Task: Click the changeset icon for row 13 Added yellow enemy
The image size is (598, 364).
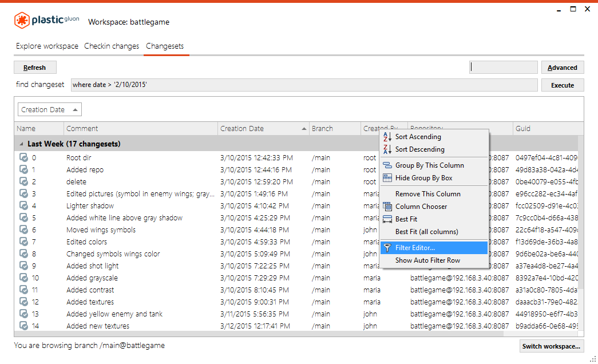Action: 23,314
